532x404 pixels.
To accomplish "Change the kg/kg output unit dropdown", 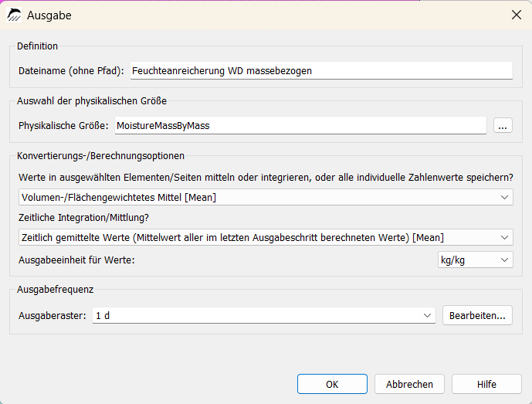I will [476, 260].
